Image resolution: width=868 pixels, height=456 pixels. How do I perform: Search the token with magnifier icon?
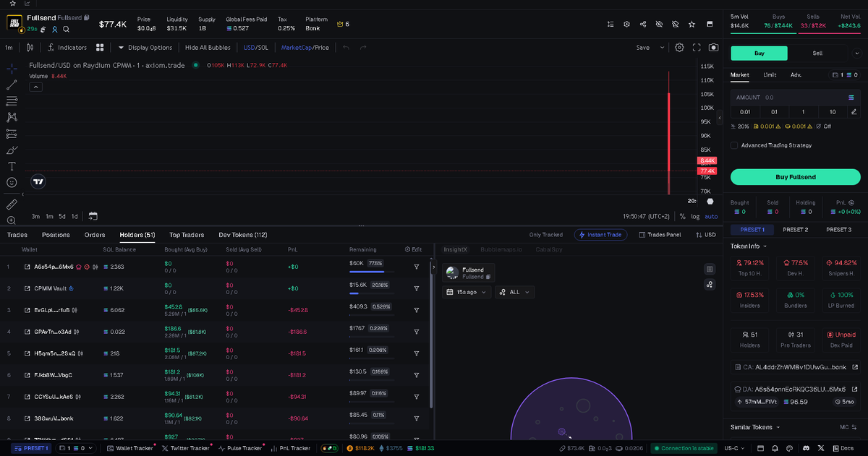click(x=66, y=30)
